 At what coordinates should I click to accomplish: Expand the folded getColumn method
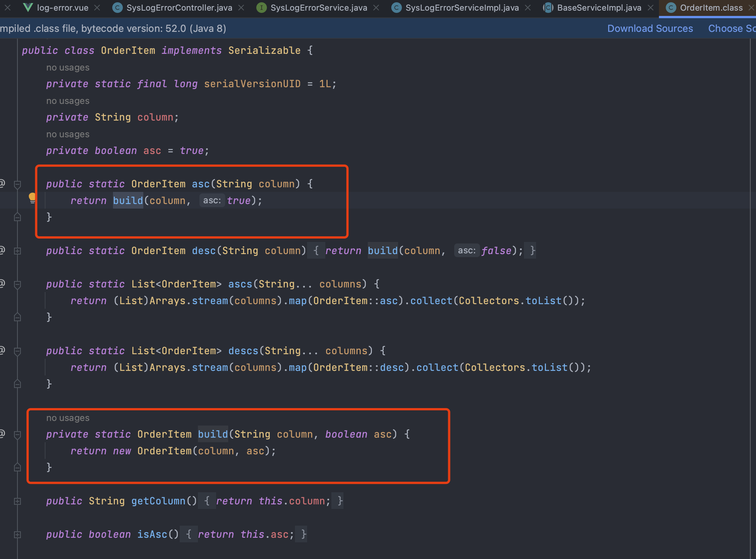[x=17, y=501]
